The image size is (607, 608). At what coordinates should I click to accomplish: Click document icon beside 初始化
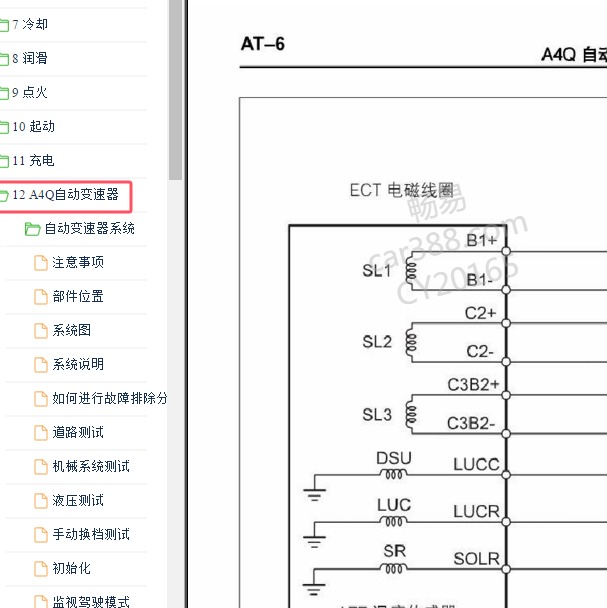coord(41,569)
